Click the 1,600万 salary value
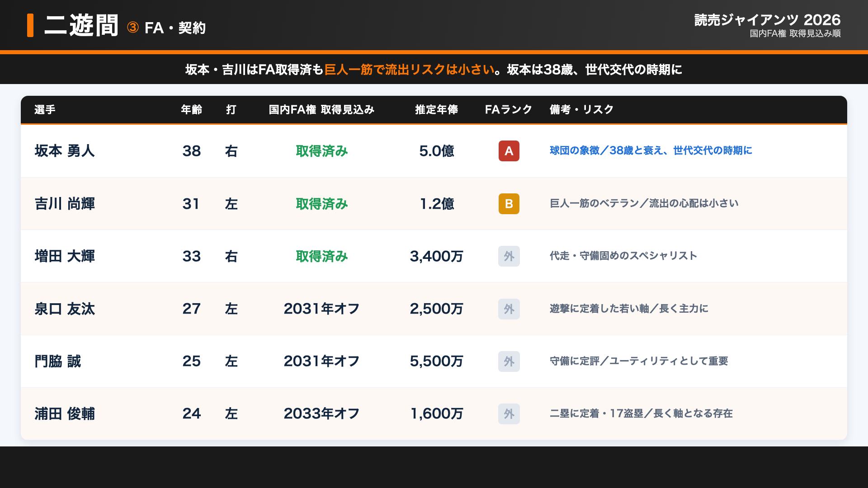The image size is (868, 488). tap(437, 414)
